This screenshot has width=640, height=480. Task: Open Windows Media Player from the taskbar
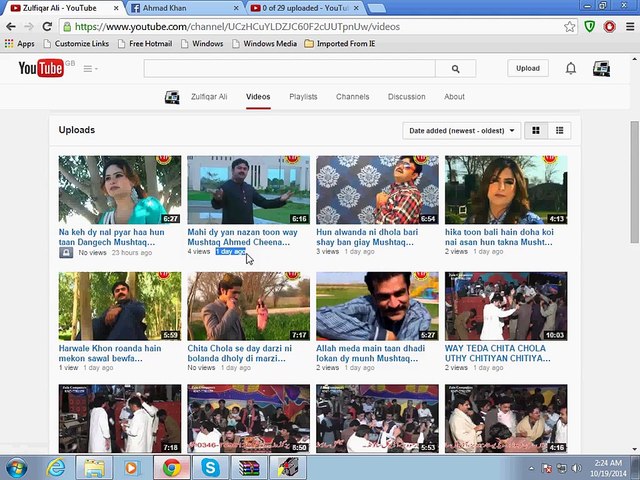click(131, 468)
